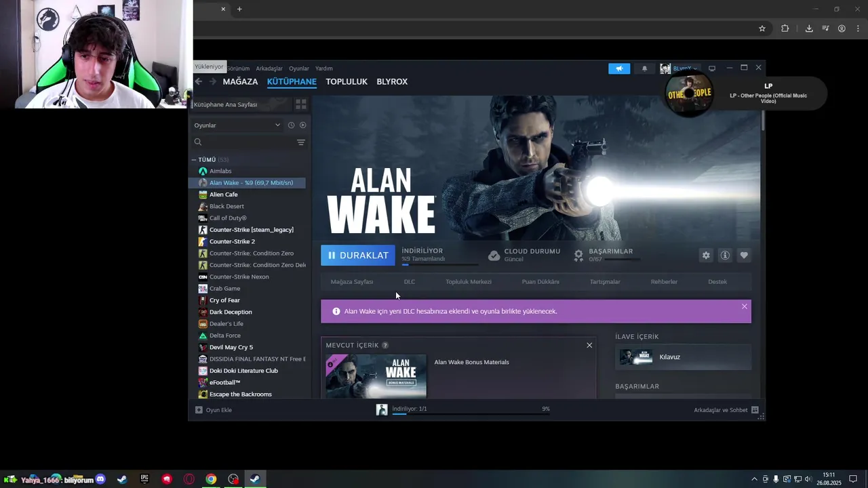
Task: Show ready-to-play games filter icon
Action: 302,125
